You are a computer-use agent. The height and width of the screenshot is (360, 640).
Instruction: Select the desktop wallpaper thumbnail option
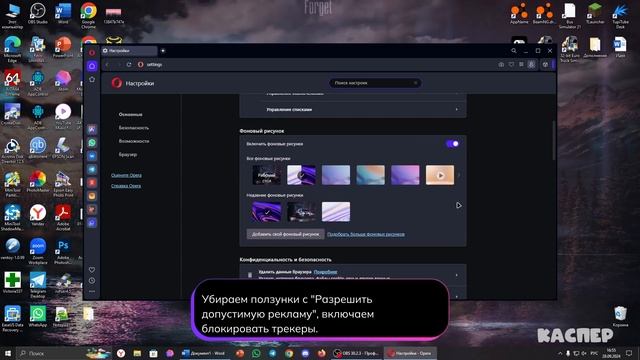pyautogui.click(x=267, y=175)
